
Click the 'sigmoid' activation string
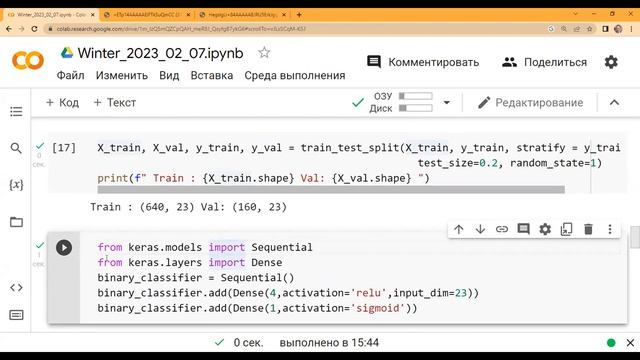tap(378, 308)
